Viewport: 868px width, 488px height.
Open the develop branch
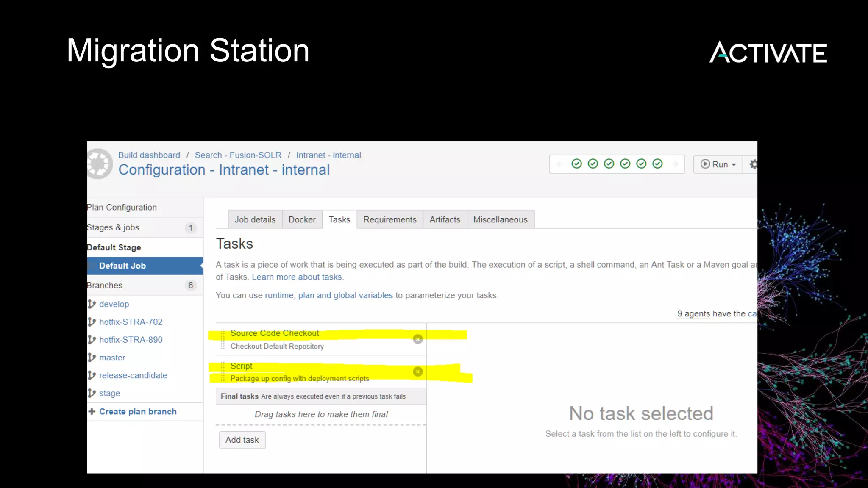(114, 304)
